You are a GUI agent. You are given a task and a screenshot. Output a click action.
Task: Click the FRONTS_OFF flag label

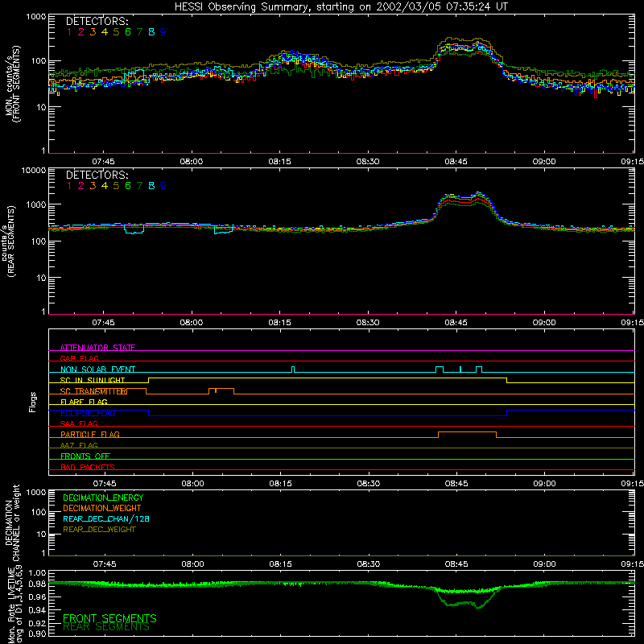[x=85, y=456]
